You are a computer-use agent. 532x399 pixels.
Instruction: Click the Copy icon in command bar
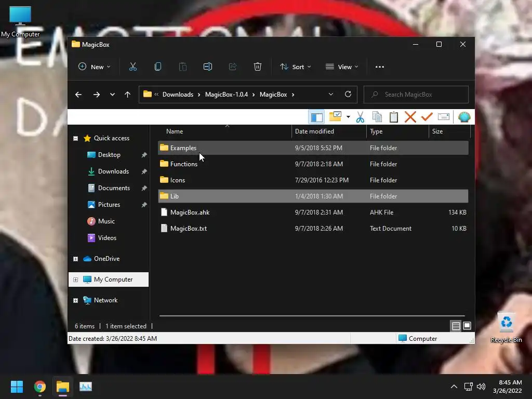click(158, 67)
